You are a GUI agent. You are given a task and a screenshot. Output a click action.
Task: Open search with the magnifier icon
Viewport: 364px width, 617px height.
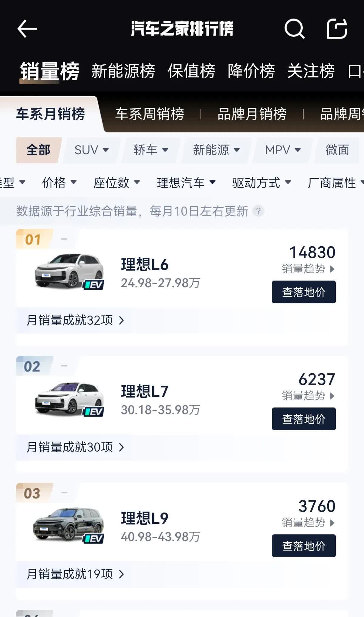coord(294,29)
